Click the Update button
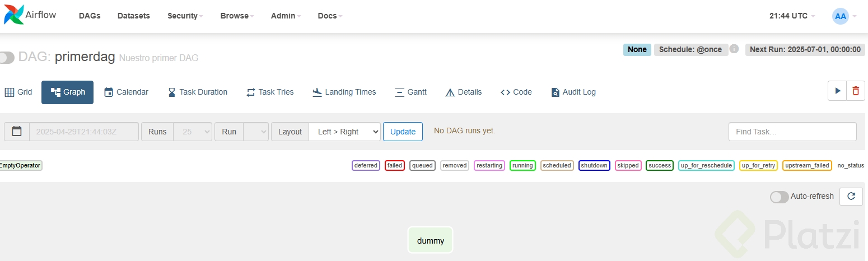 point(403,132)
